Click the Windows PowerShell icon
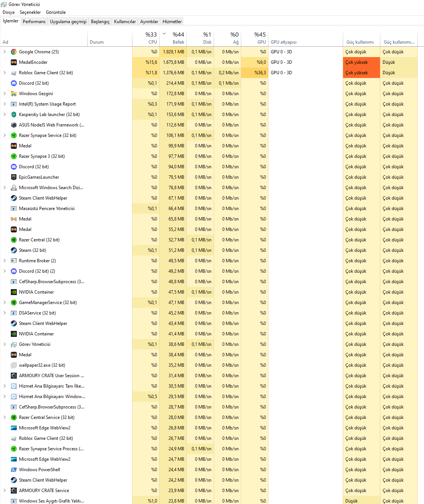 pos(14,470)
